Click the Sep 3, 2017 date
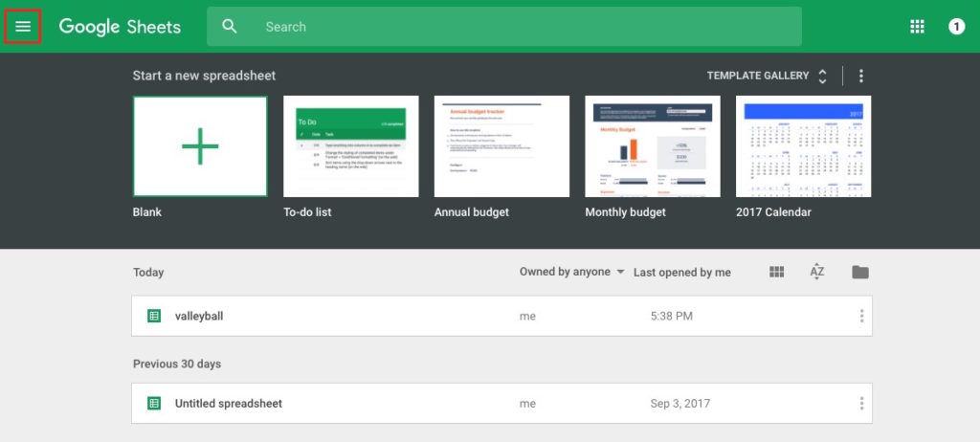Screen dimensions: 980x442 click(680, 404)
